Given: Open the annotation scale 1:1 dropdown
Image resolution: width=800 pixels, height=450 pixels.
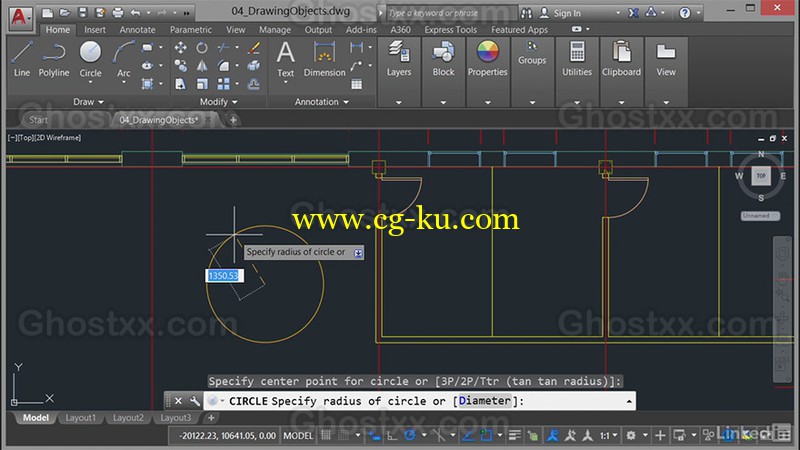Looking at the screenshot, I should pos(608,435).
